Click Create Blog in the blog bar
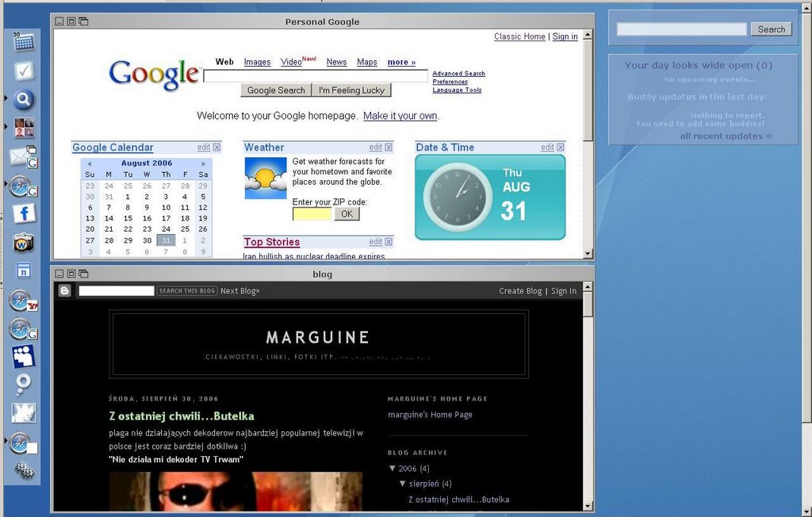This screenshot has height=517, width=812. coord(520,291)
